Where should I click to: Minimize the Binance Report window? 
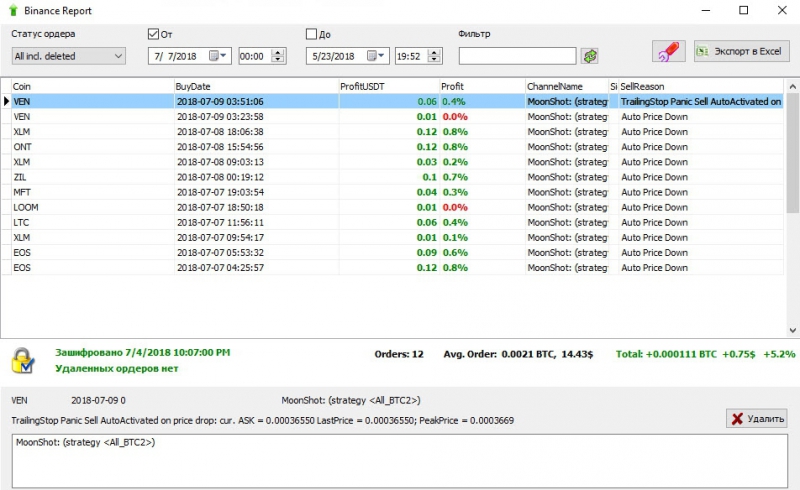coord(706,10)
